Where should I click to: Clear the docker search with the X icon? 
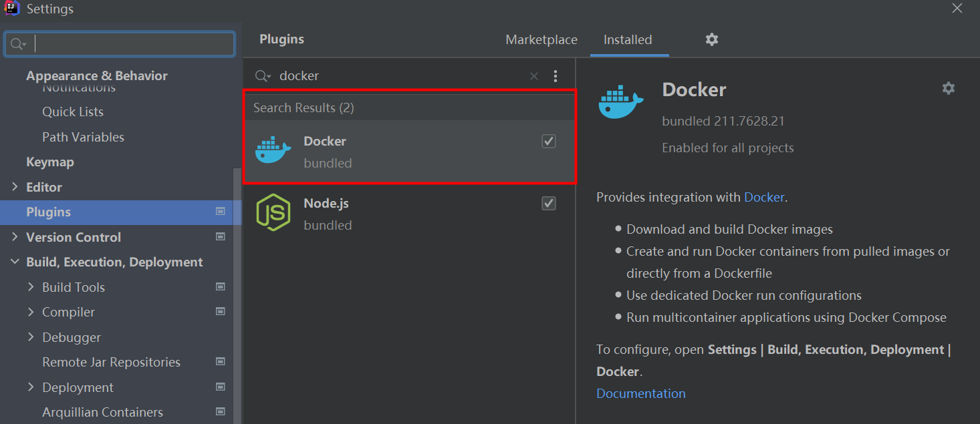click(x=533, y=75)
